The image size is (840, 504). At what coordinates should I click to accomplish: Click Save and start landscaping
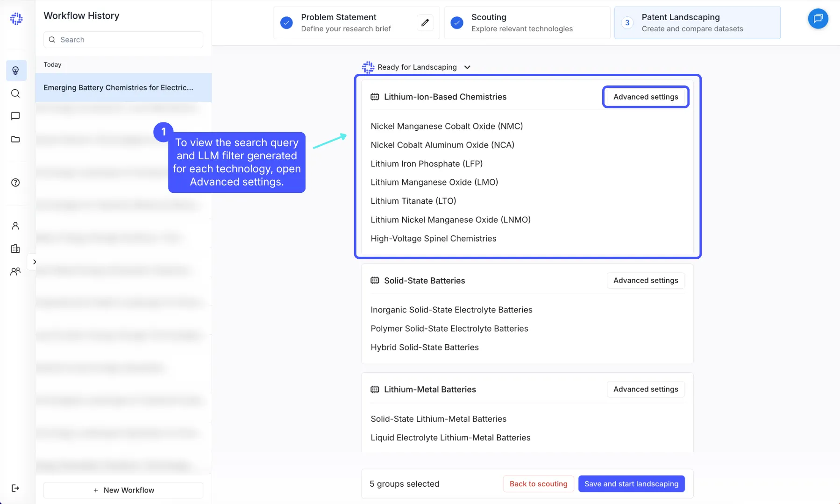[631, 484]
